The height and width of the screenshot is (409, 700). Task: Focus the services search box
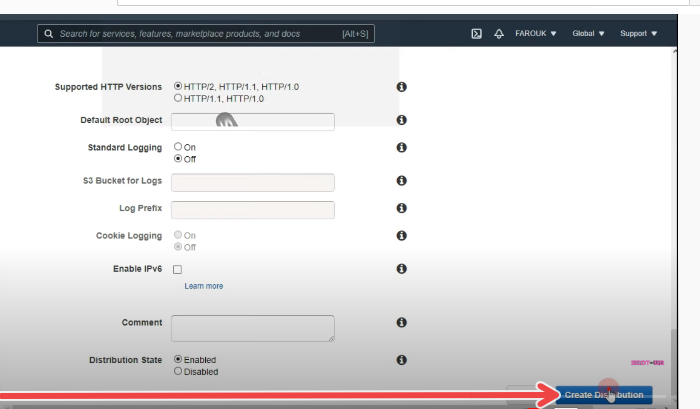[x=206, y=33]
